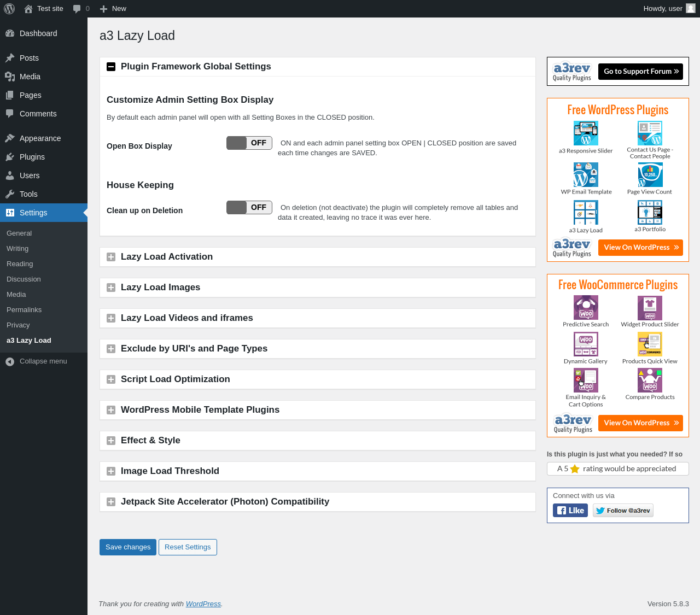
Task: Toggle the Clean up on Deletion switch
Action: [249, 207]
